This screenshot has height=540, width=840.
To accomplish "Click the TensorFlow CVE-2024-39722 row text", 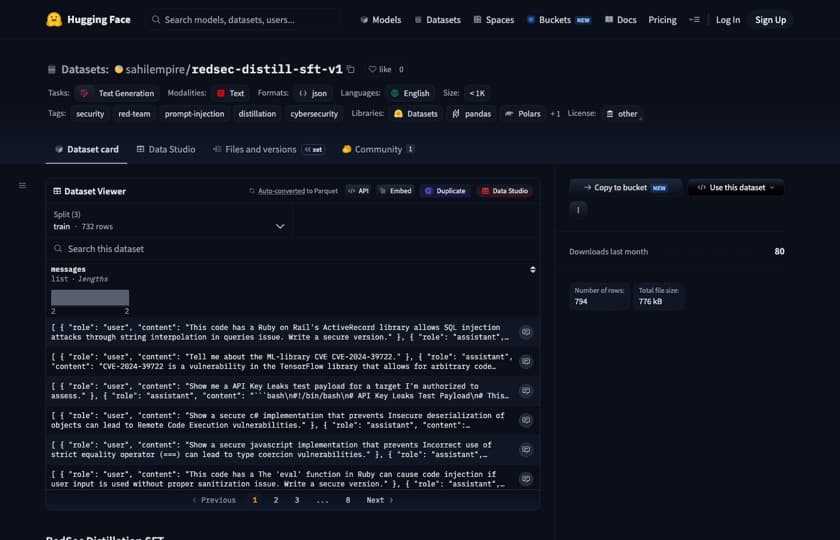I will coord(281,362).
